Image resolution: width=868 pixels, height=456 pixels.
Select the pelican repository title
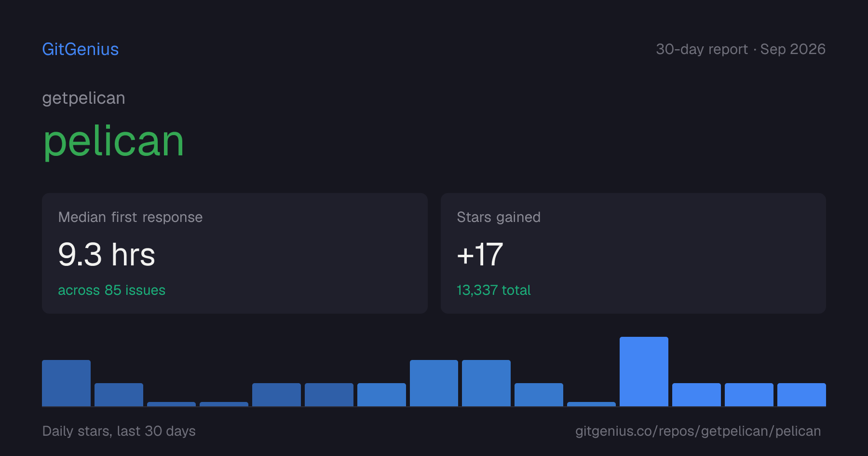pos(114,141)
